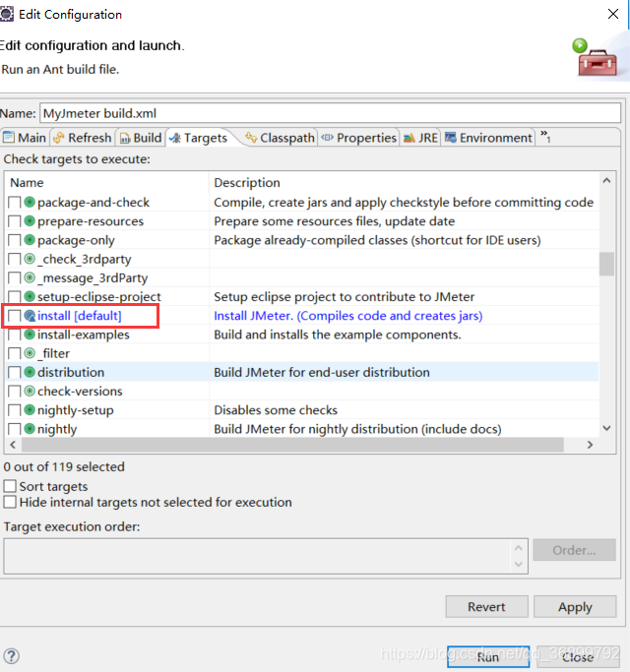Check the package-only target
This screenshot has width=630, height=672.
[15, 240]
